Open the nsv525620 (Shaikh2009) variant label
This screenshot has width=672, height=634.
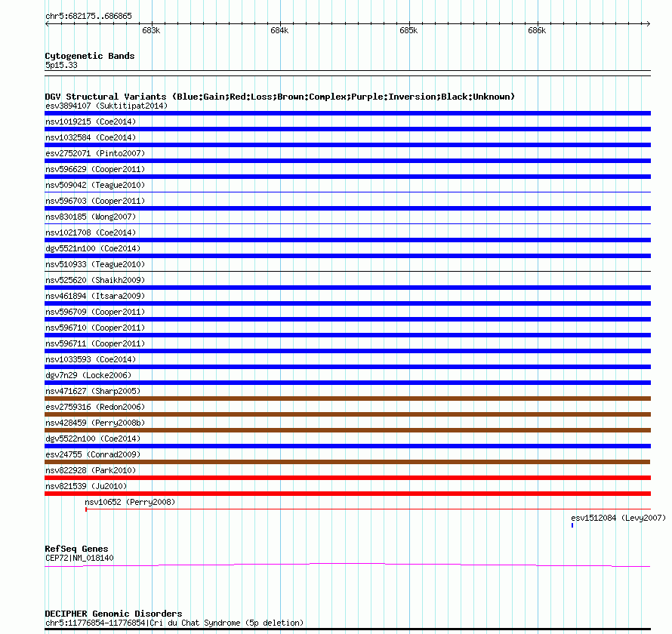click(95, 280)
